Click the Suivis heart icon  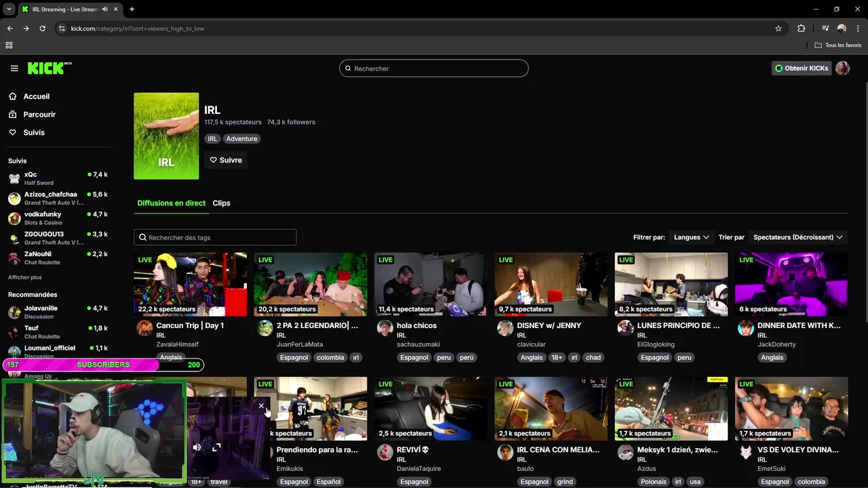tap(13, 132)
